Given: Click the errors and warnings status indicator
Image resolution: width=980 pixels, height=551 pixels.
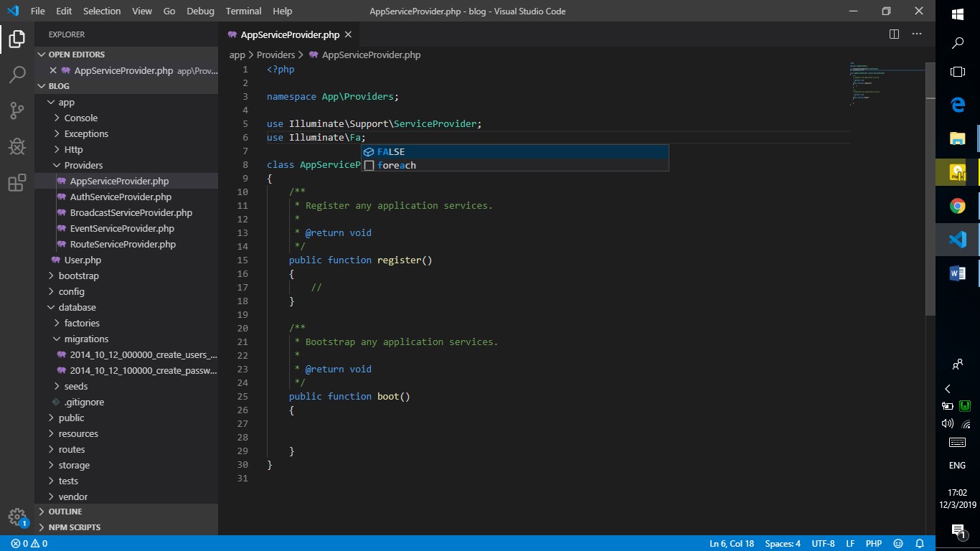Looking at the screenshot, I should 29,544.
